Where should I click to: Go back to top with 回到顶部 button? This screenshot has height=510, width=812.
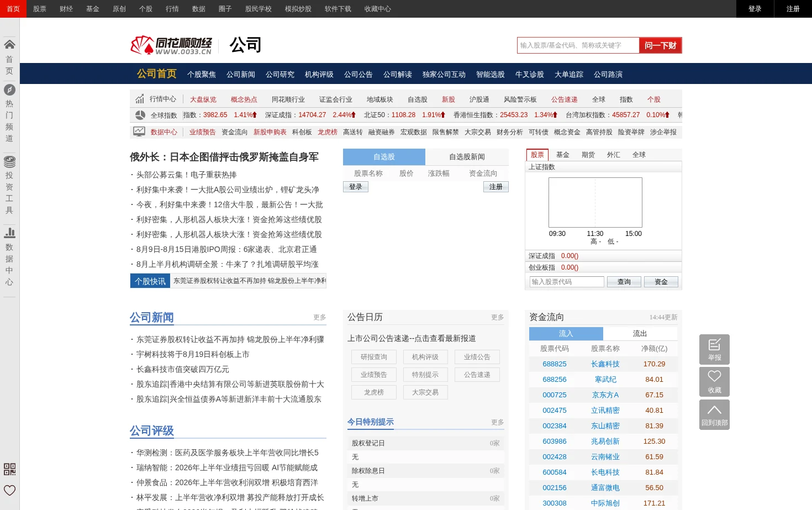714,414
